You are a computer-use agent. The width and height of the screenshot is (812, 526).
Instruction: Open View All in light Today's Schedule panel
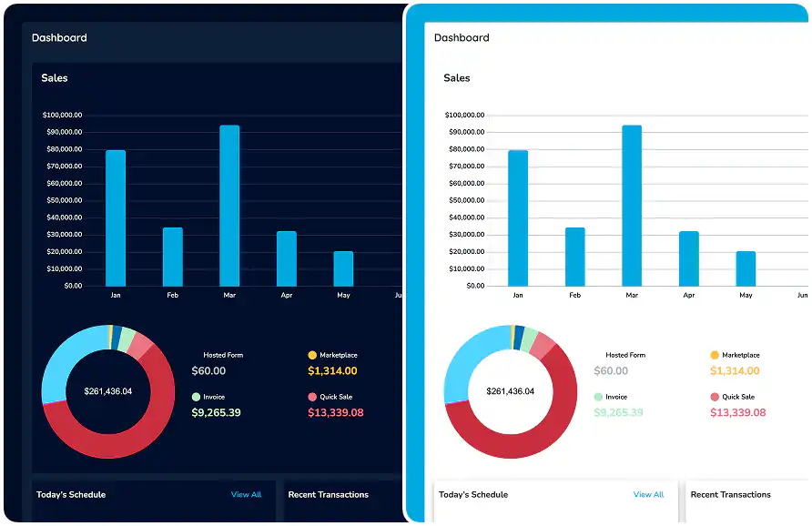pyautogui.click(x=649, y=494)
